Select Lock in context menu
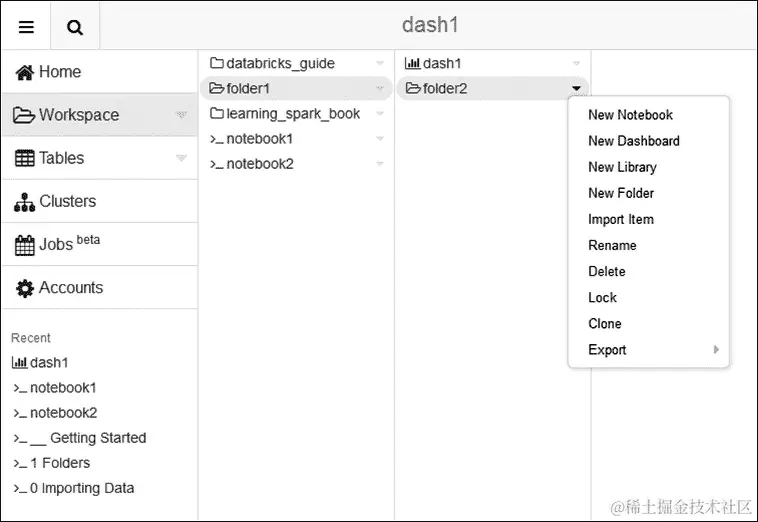758x522 pixels. [602, 298]
